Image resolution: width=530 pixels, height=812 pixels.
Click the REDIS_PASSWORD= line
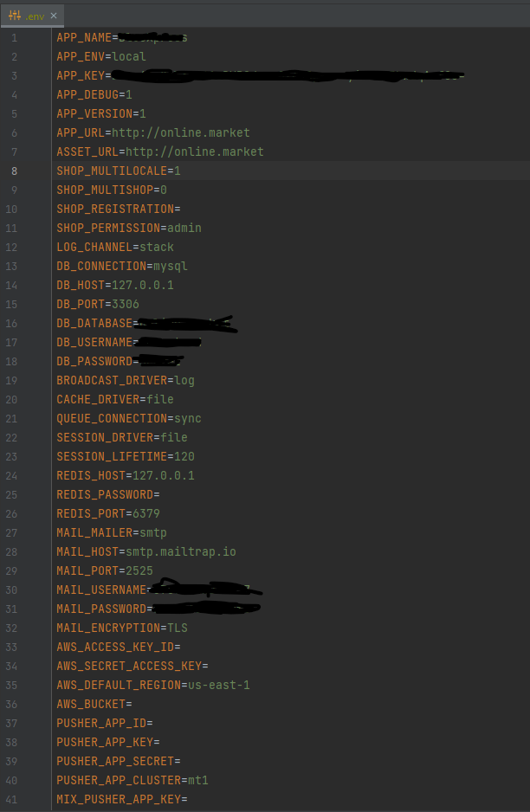(108, 494)
